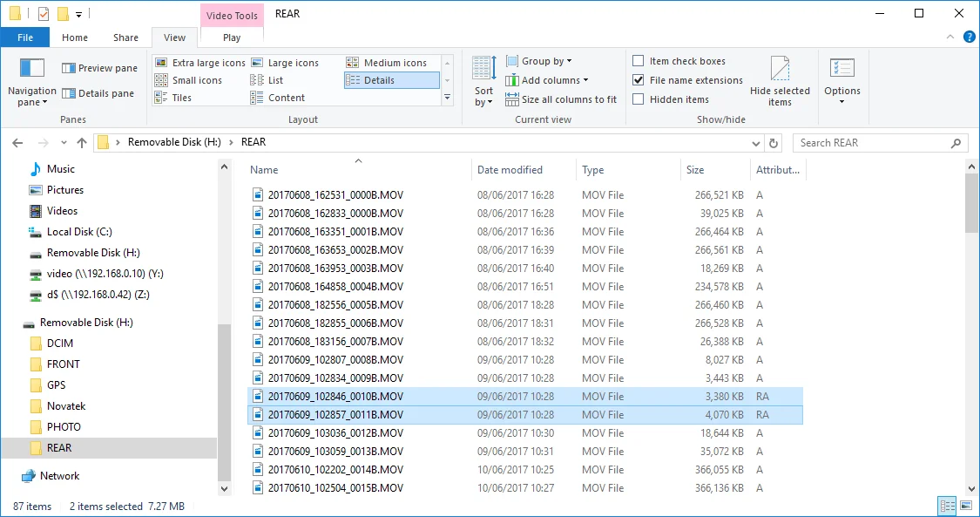Select the Details layout option
The width and height of the screenshot is (980, 517).
point(392,80)
